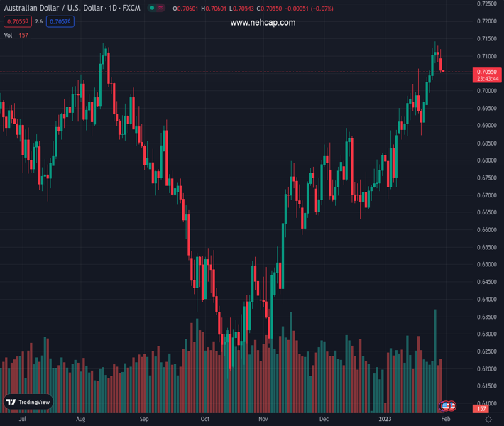Viewport: 504px width, 426px height.
Task: Click the Oct label on time axis
Action: pos(204,420)
